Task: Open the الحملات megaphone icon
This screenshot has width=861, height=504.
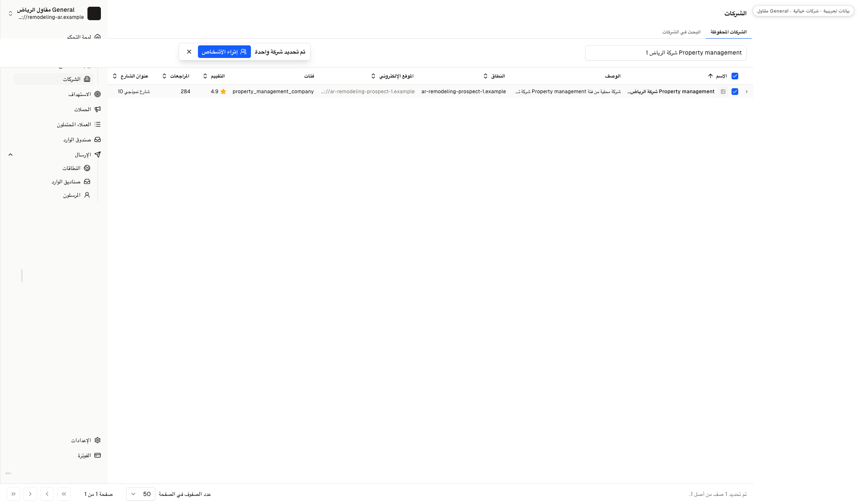Action: point(98,109)
